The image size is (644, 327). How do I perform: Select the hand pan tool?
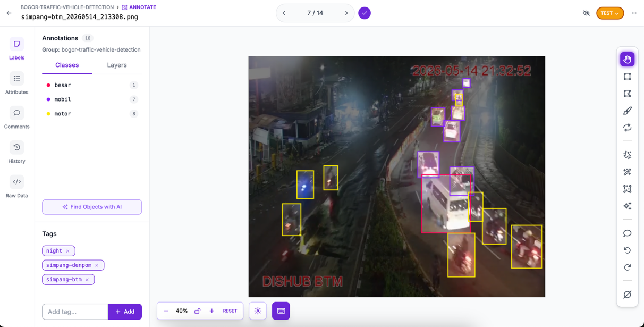pyautogui.click(x=627, y=59)
